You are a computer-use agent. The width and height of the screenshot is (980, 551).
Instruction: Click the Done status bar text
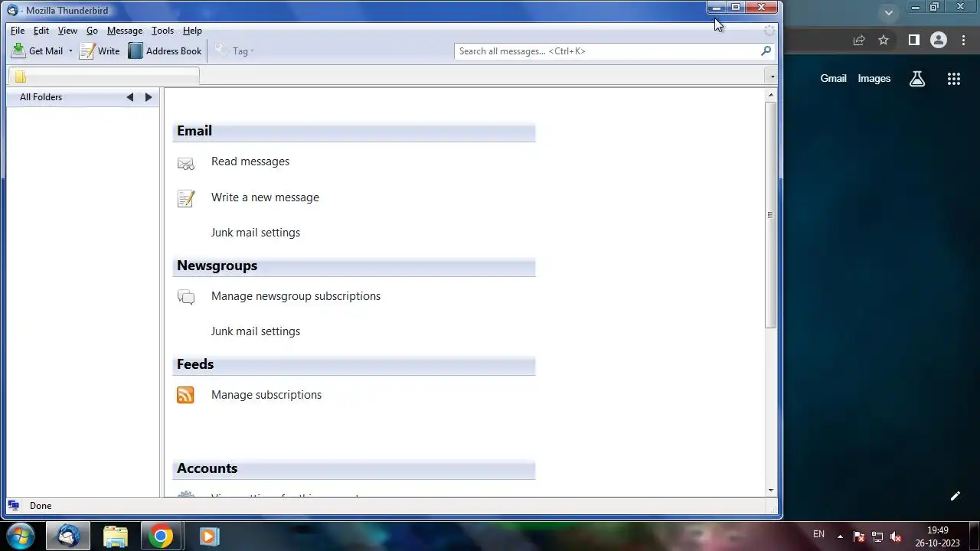pyautogui.click(x=41, y=506)
